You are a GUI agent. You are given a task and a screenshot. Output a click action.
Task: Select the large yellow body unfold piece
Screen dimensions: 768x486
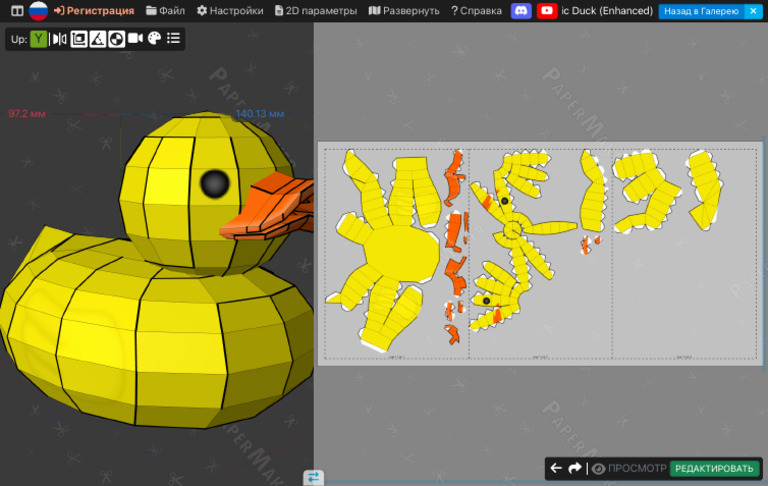pos(402,254)
